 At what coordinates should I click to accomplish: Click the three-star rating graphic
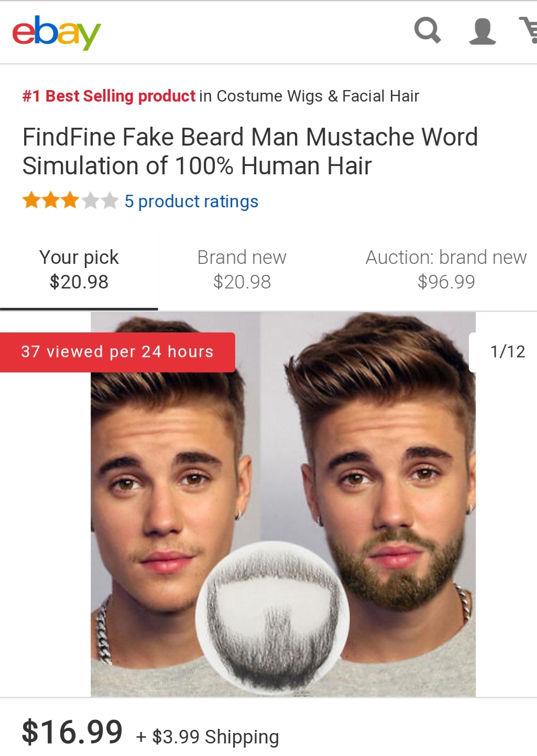click(x=70, y=201)
